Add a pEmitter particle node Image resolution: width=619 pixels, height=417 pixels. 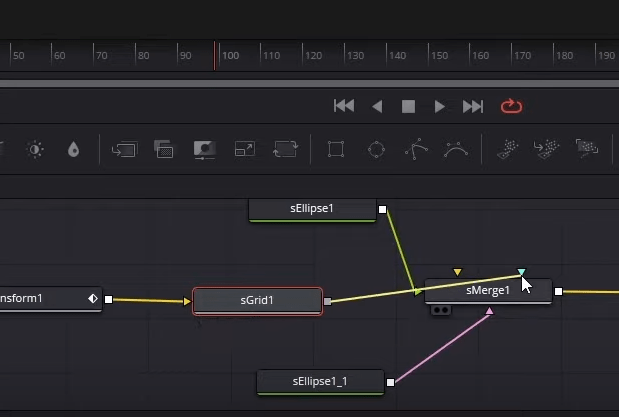508,149
